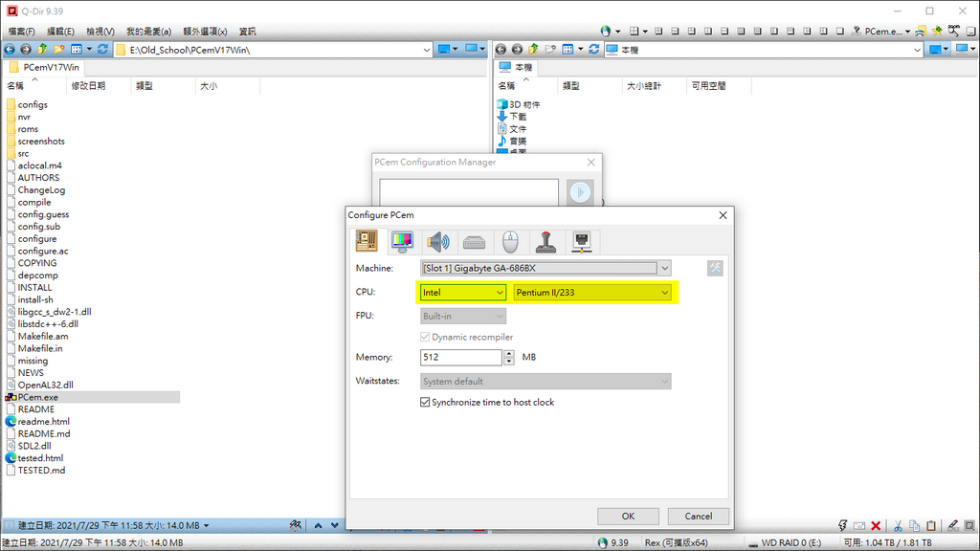Click the lightning bolt icon bottom right
Screen dimensions: 980x551
coord(842,525)
